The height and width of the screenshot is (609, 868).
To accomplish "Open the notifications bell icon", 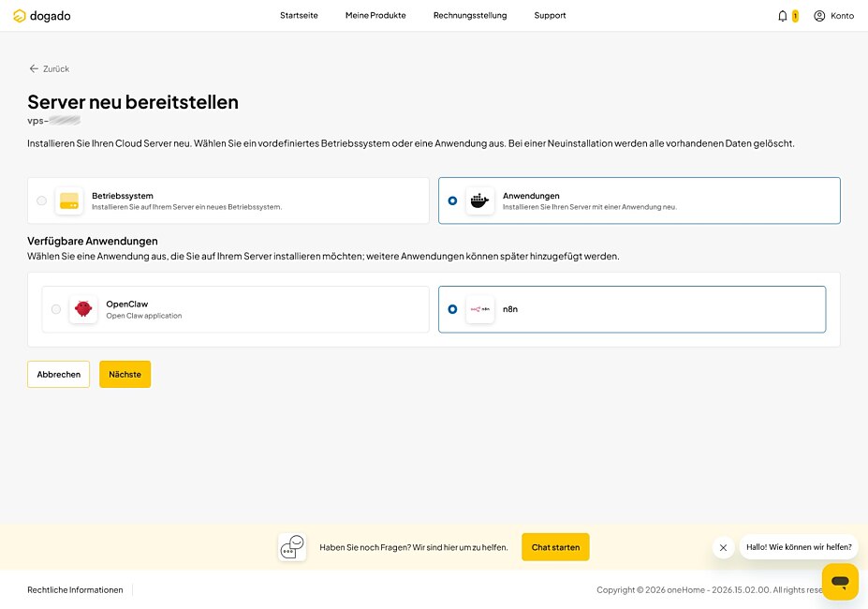I will click(x=782, y=16).
